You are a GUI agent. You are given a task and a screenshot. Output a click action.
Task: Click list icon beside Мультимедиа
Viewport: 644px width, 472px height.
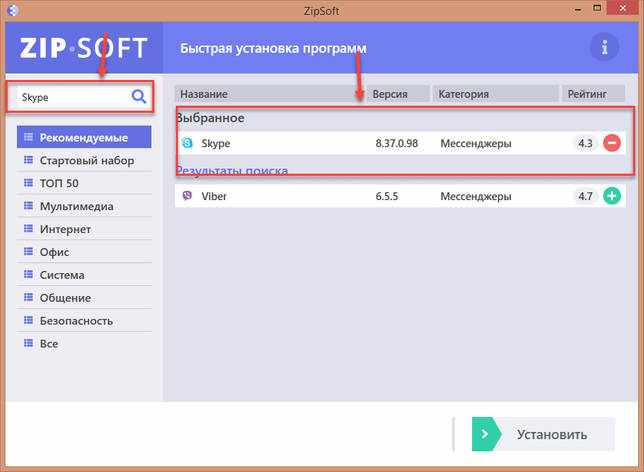coord(28,206)
